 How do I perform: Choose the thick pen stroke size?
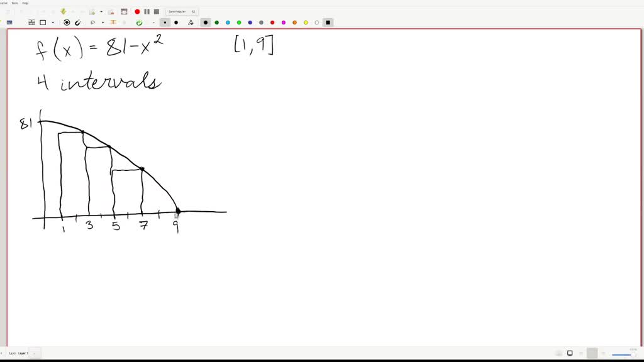[x=205, y=23]
